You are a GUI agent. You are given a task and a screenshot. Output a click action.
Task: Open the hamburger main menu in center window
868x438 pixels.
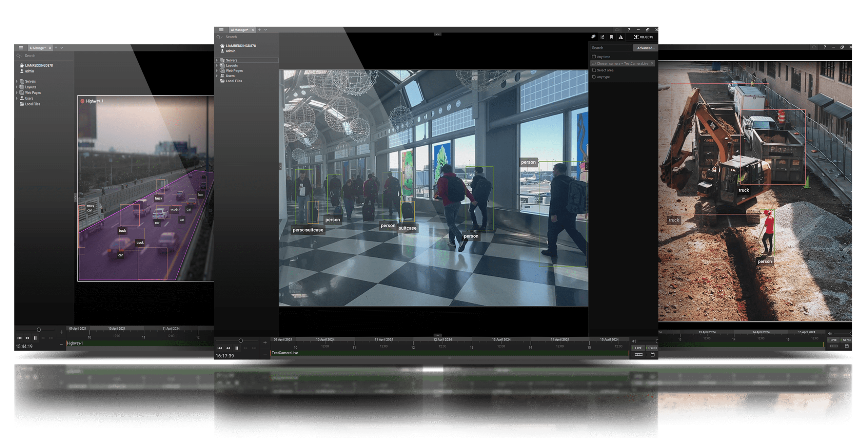pos(221,30)
